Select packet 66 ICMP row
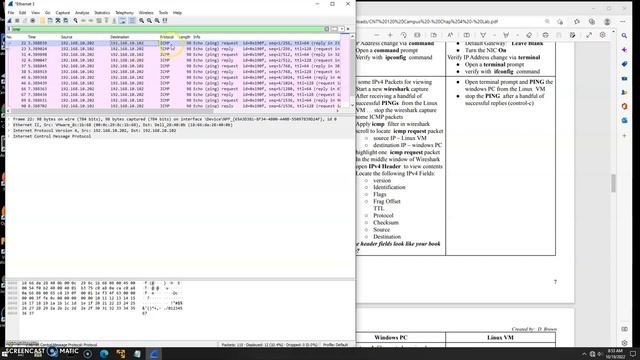The image size is (640, 360). tap(173, 89)
